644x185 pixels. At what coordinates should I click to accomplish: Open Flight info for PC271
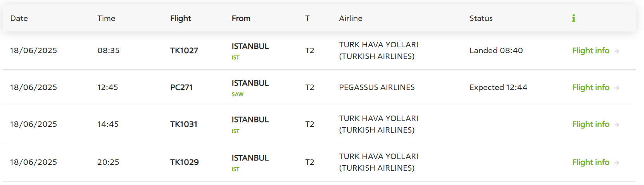point(590,88)
